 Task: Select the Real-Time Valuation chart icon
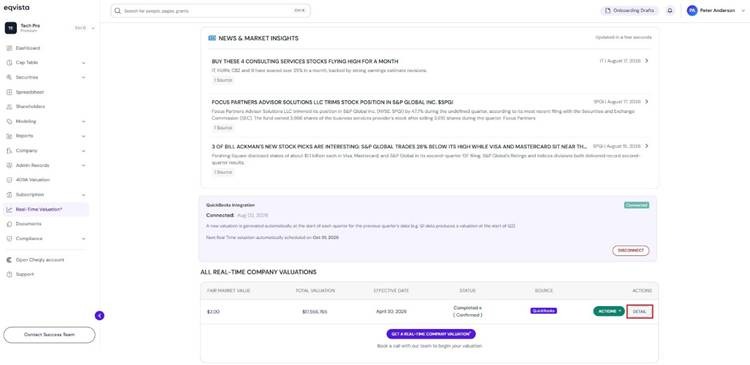point(10,210)
